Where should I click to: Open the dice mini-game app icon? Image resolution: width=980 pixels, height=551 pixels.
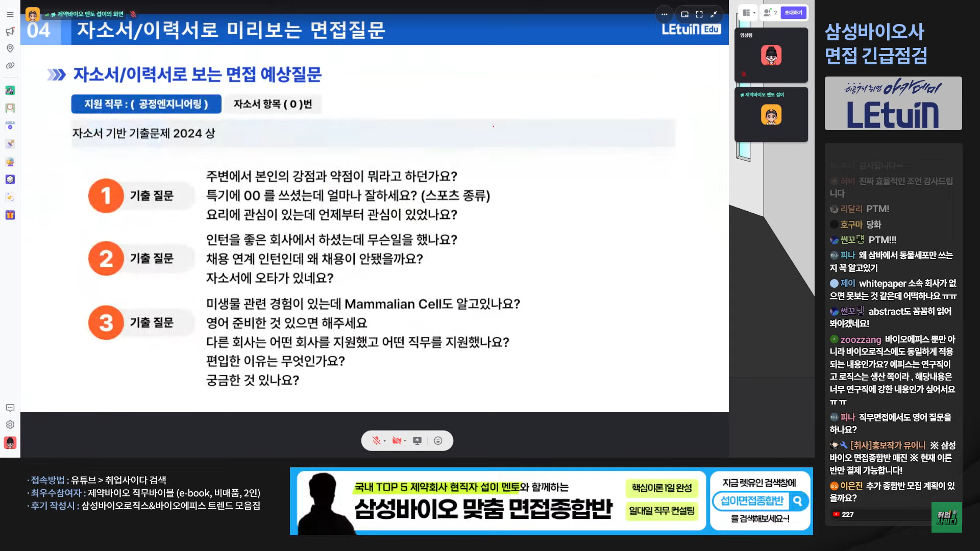point(10,180)
